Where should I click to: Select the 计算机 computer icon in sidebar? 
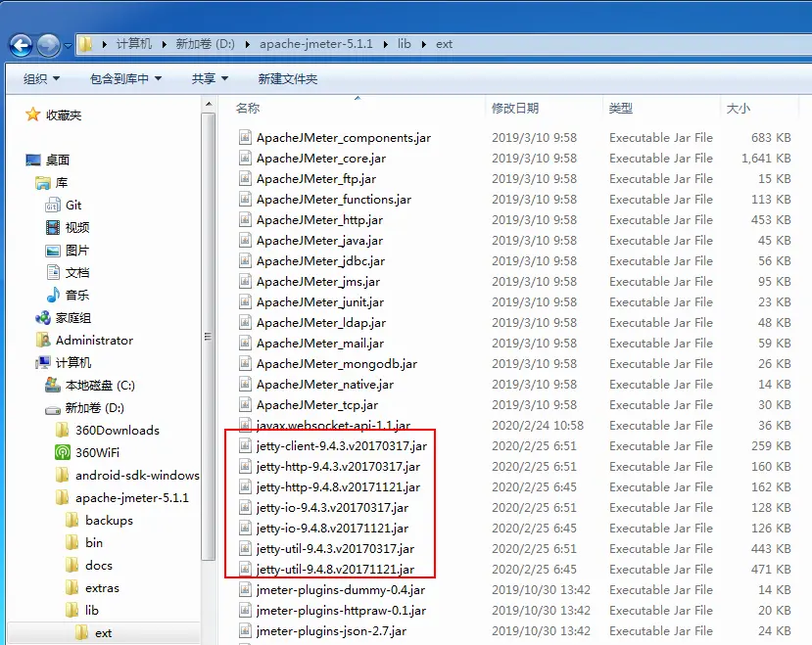43,362
